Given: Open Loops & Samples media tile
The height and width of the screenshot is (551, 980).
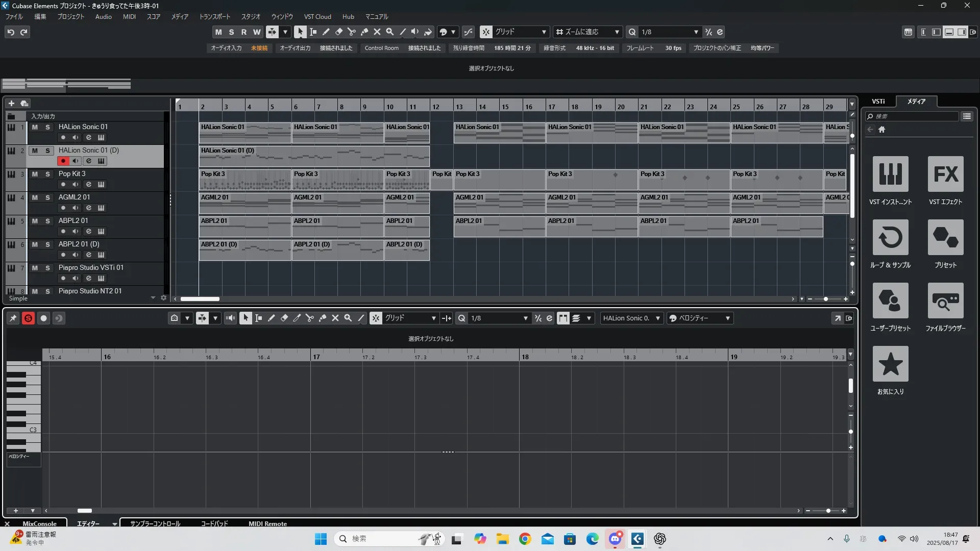Looking at the screenshot, I should pos(890,238).
